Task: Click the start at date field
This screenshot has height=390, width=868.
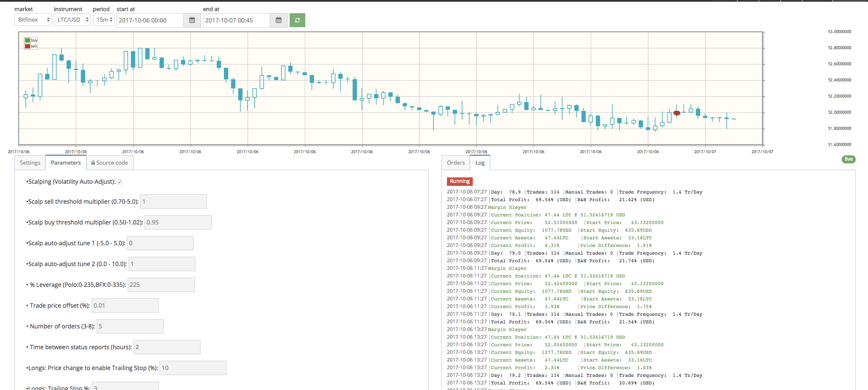Action: [150, 20]
